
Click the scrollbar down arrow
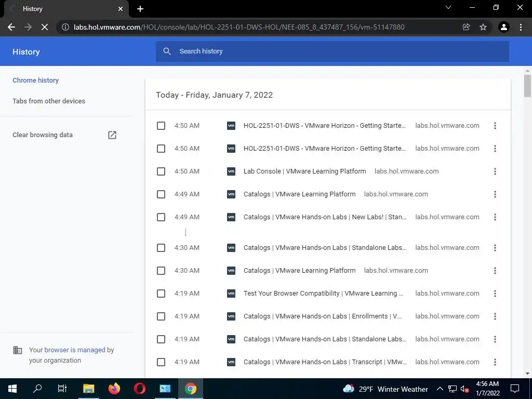527,374
